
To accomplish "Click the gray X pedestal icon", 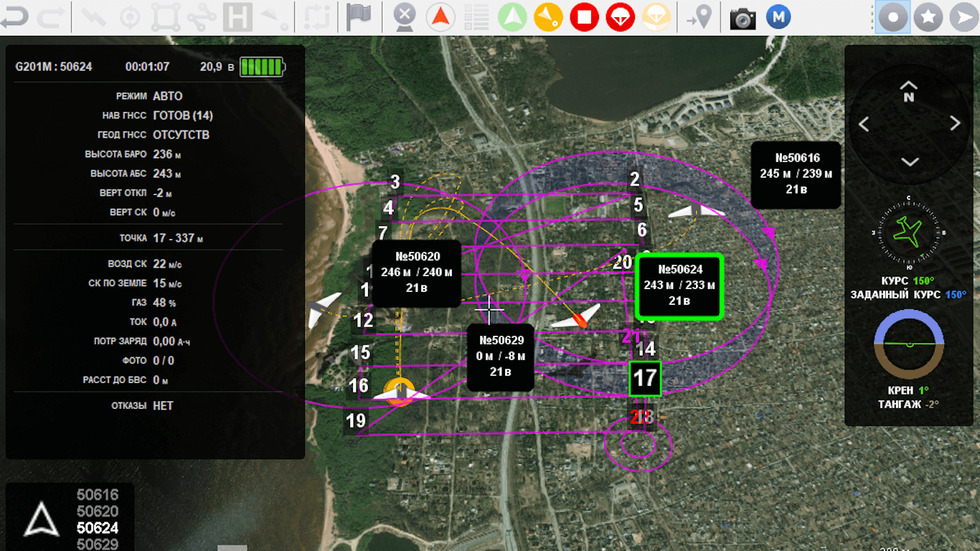I will 405,17.
